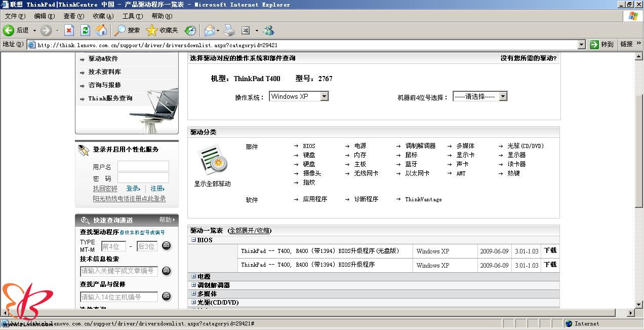Screen dimensions: 644x330
Task: Click GO button next to TYPE MT-M
Action: pos(167,246)
